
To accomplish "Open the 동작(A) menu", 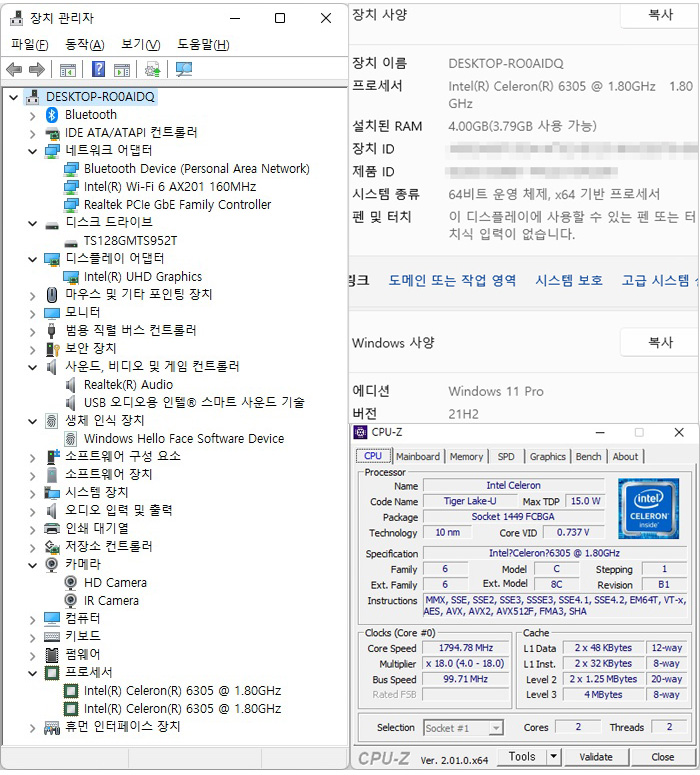I will pos(85,45).
